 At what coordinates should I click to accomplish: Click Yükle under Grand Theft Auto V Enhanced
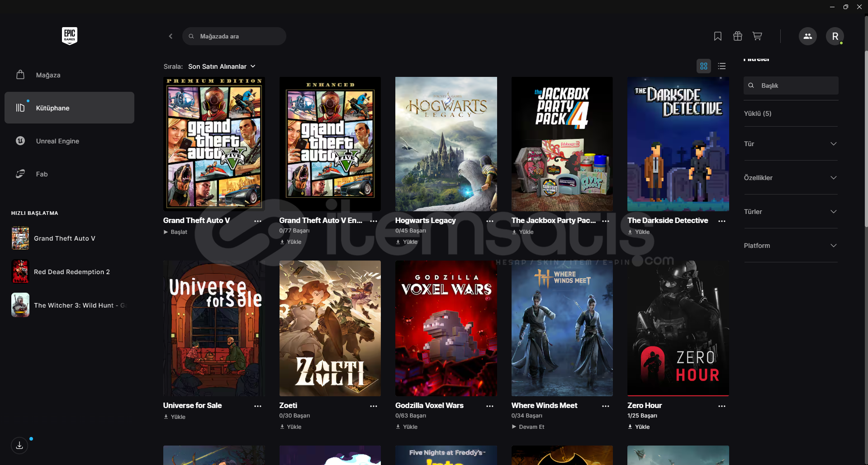291,242
